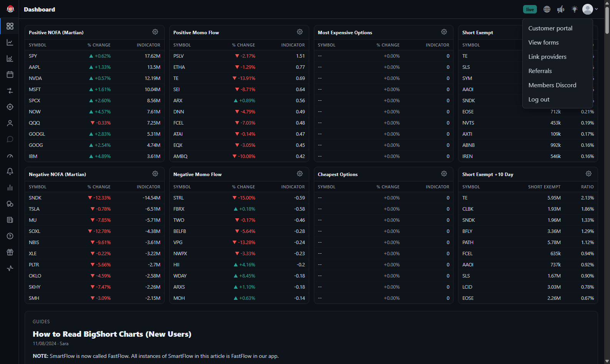Click the Positive NOFA (Martian) panel title
This screenshot has width=610, height=364.
[56, 33]
